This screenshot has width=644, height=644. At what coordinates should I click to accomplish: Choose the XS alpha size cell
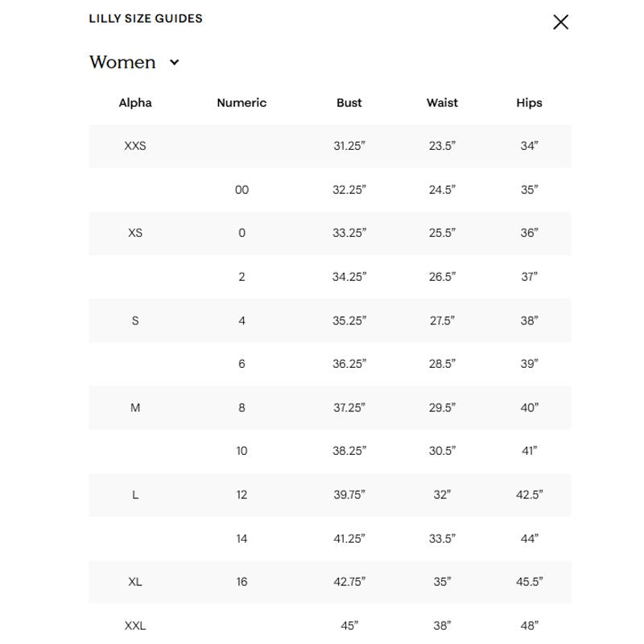(135, 233)
